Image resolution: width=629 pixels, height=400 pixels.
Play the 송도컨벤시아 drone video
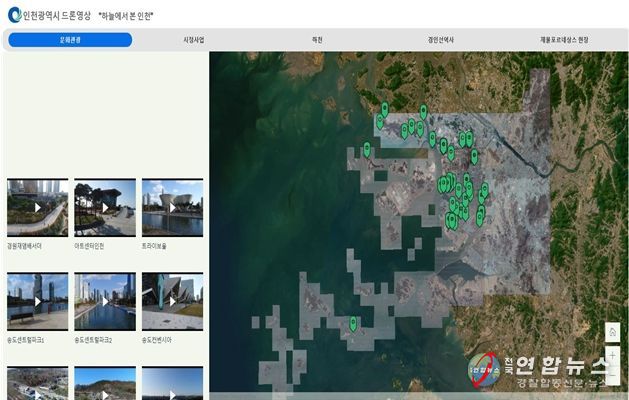172,301
